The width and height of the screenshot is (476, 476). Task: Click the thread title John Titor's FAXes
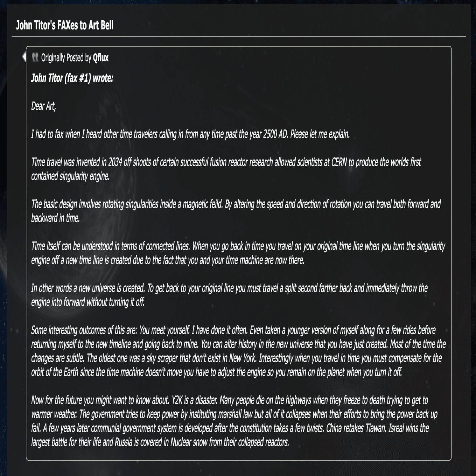point(65,26)
